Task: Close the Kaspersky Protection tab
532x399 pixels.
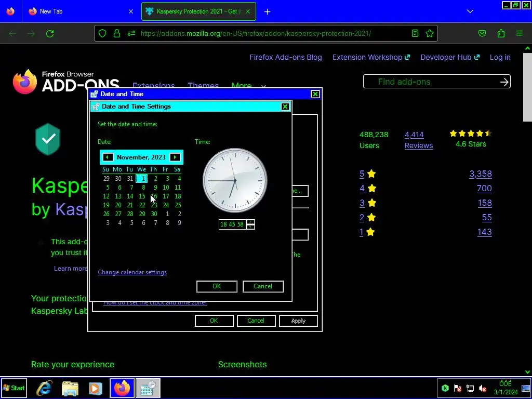Action: coord(248,11)
